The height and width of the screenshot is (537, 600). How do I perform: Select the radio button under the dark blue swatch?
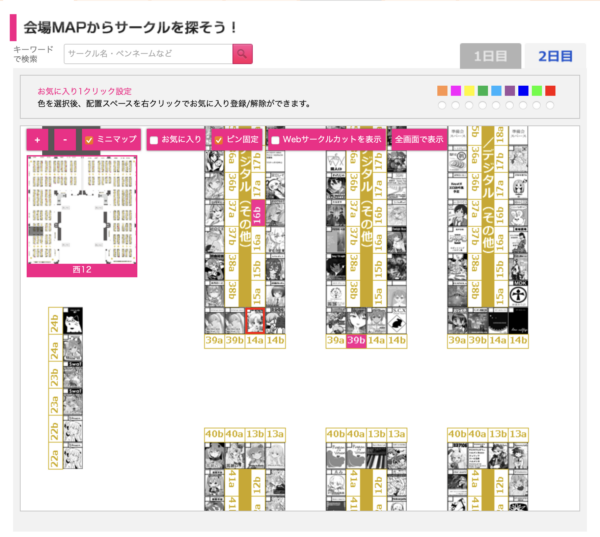[x=523, y=105]
